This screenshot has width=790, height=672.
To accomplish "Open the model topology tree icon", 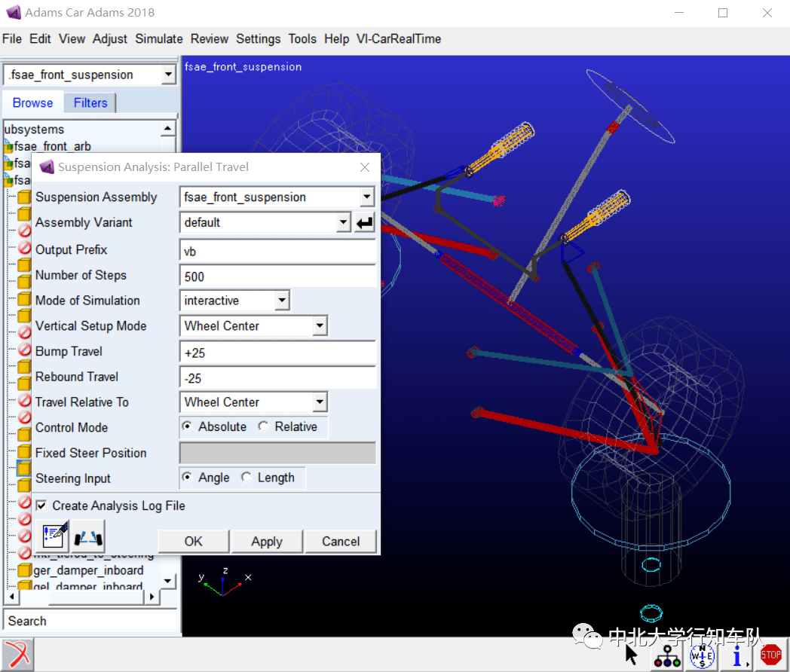I will tap(667, 656).
